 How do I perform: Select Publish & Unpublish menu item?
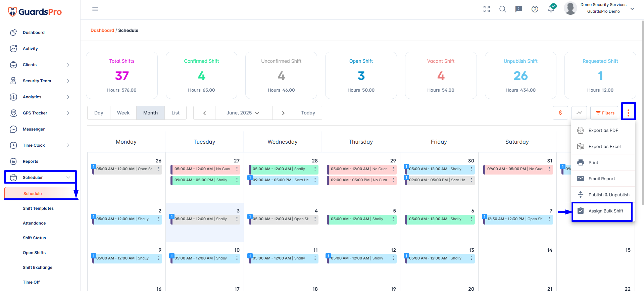(x=603, y=195)
